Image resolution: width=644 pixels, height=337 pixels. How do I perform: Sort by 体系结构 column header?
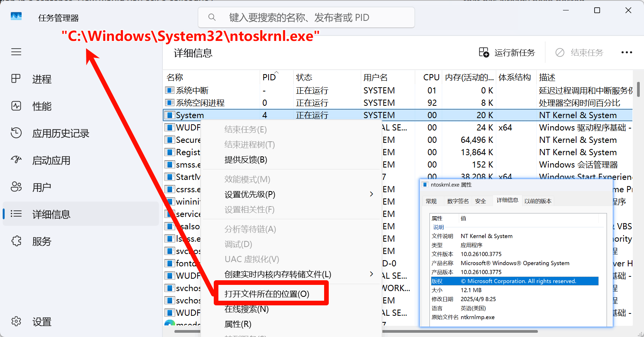click(x=516, y=77)
